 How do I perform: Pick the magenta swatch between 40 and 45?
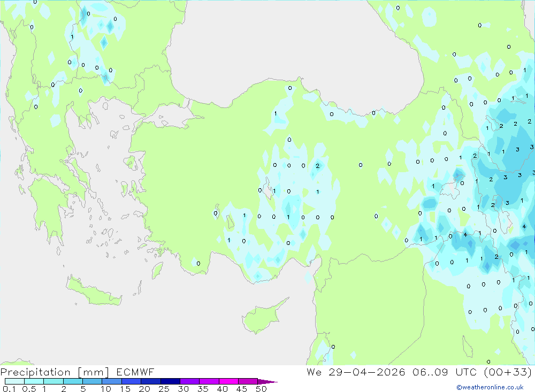(228, 381)
